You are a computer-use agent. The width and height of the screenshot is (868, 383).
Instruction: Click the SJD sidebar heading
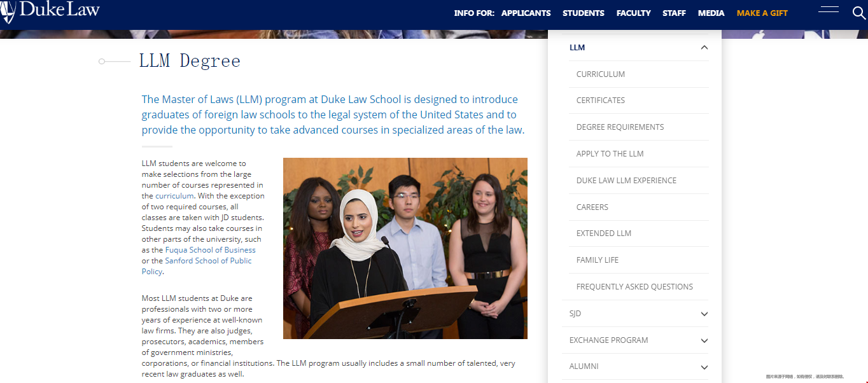575,314
